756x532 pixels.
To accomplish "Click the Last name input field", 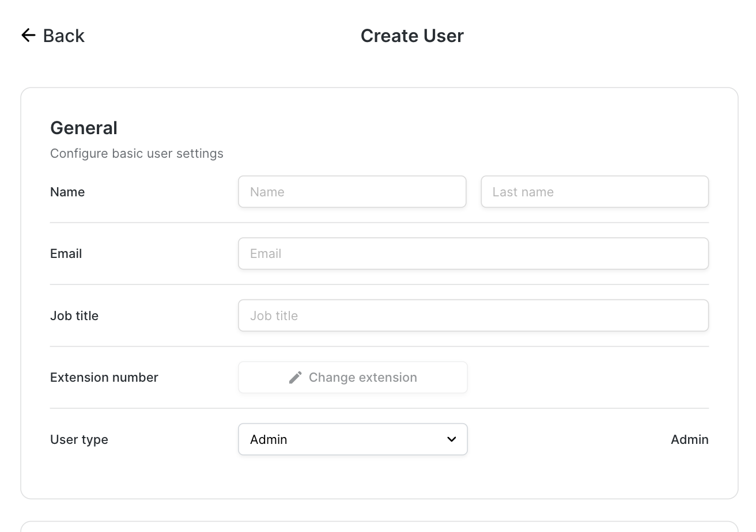I will [x=595, y=192].
